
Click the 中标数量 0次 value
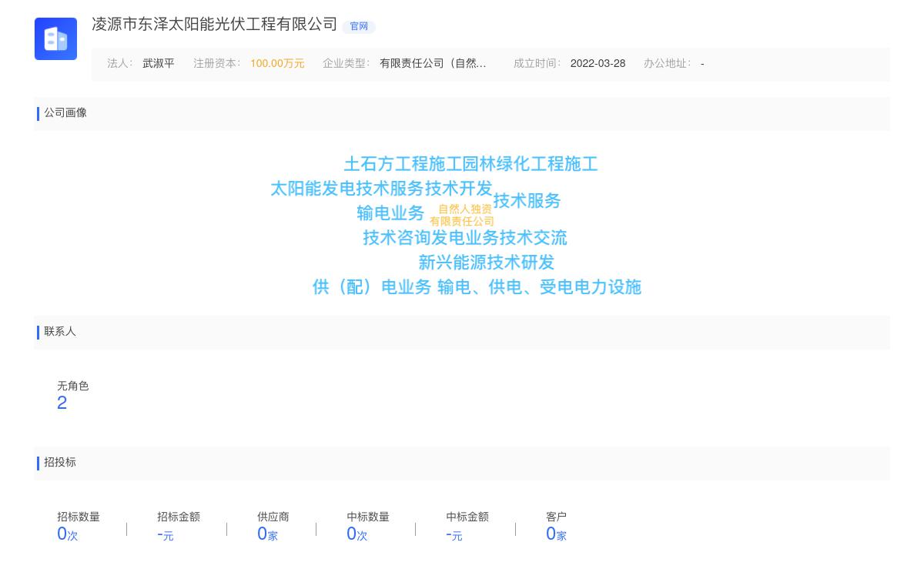point(357,534)
